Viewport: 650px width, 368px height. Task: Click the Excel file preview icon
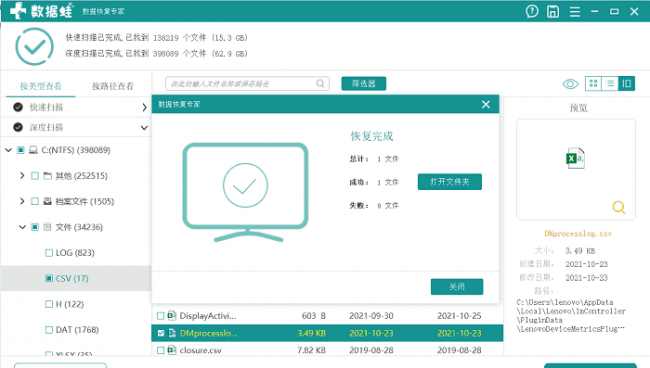click(x=575, y=158)
